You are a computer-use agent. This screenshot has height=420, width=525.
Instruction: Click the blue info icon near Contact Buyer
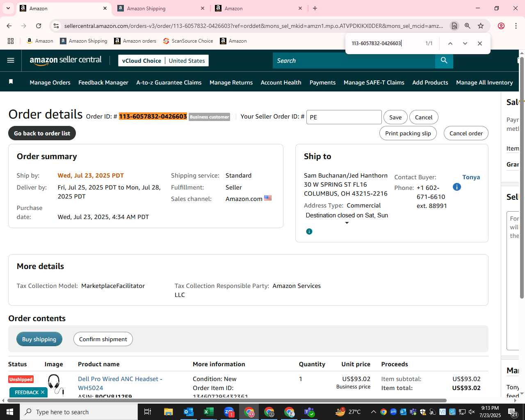tap(457, 187)
